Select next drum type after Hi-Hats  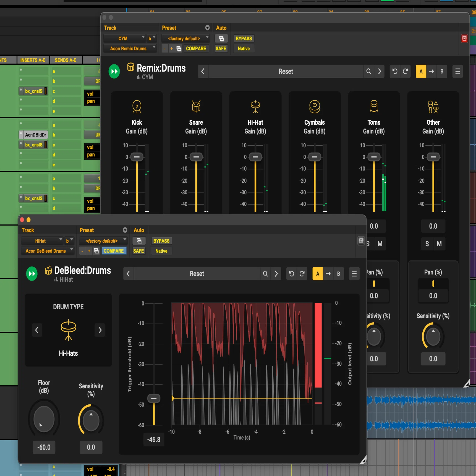click(100, 330)
